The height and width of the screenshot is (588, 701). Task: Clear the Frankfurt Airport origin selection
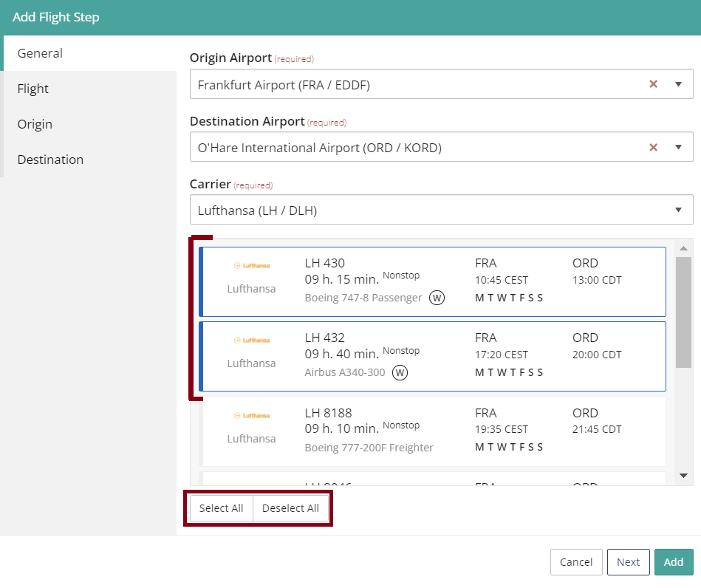[653, 84]
